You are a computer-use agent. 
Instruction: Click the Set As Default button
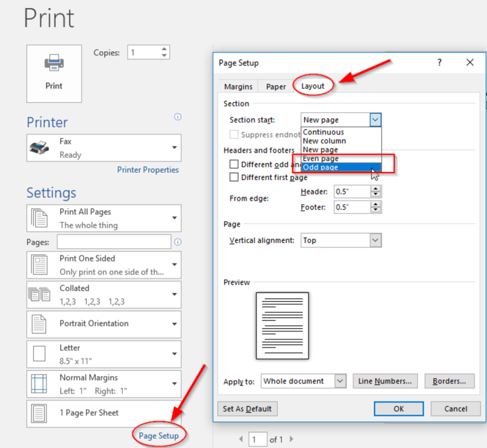(x=247, y=409)
